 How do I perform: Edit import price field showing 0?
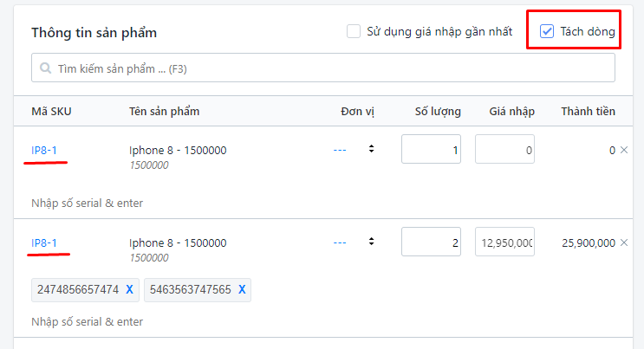point(504,149)
